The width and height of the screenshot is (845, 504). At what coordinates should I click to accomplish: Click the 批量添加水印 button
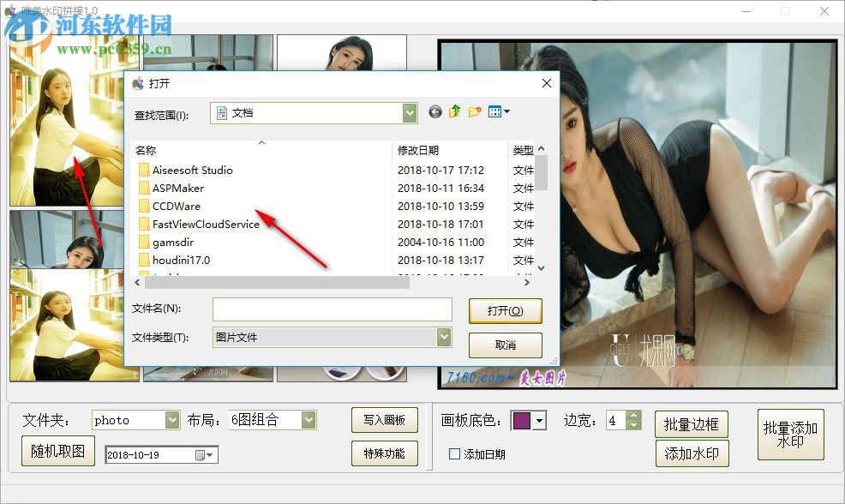coord(790,435)
